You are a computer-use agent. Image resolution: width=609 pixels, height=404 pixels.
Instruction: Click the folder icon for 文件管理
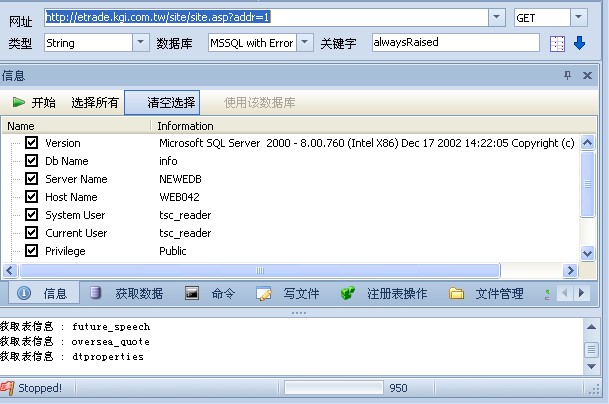[456, 293]
